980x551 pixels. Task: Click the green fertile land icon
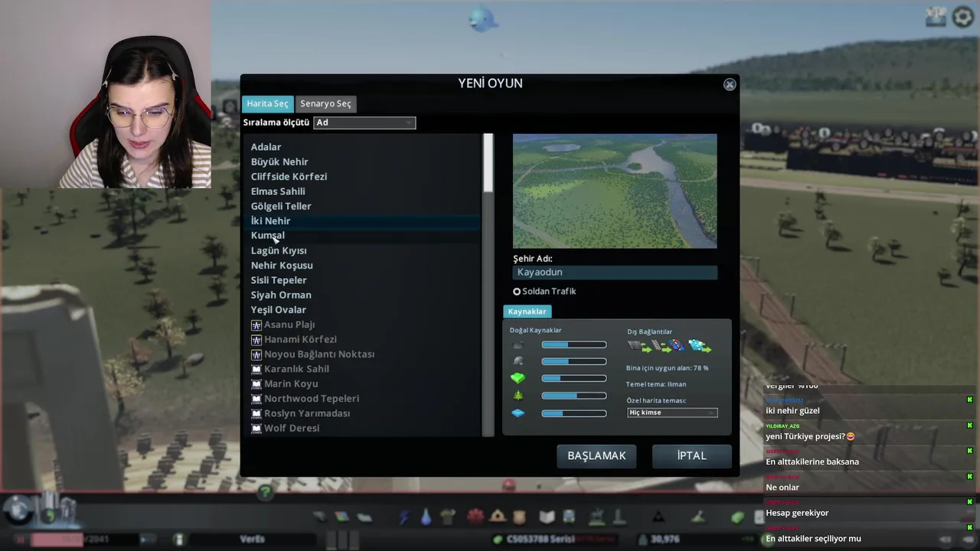point(518,378)
